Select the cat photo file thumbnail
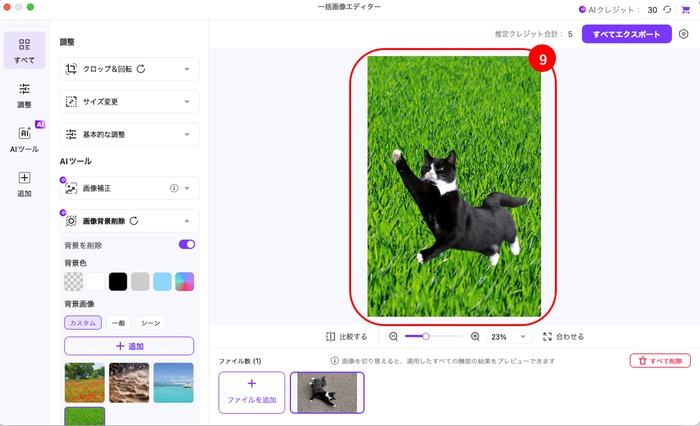 [x=327, y=393]
